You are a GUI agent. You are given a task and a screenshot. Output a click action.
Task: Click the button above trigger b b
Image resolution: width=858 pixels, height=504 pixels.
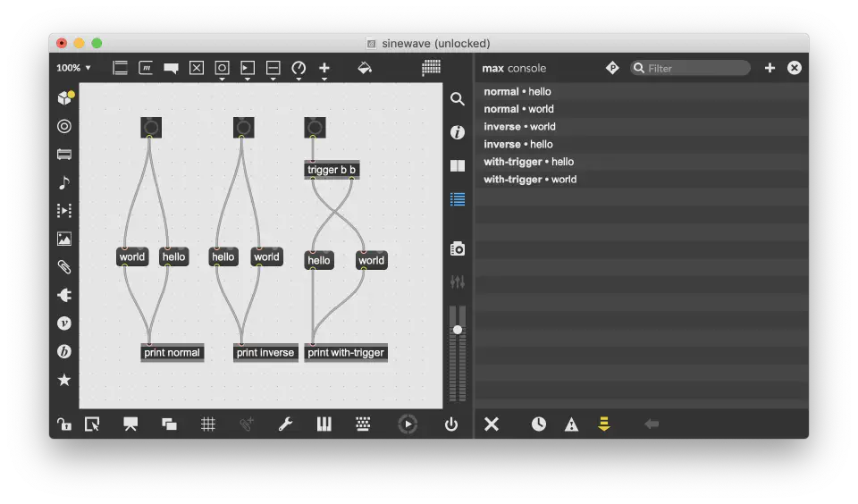click(x=315, y=128)
